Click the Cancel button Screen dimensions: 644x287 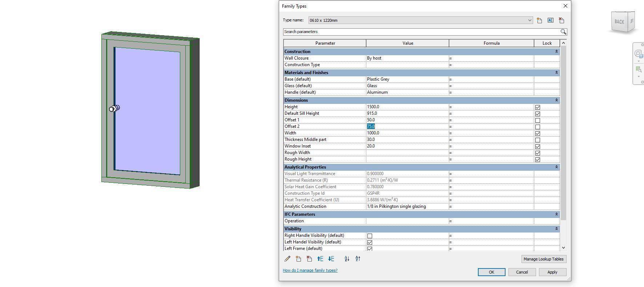pyautogui.click(x=522, y=272)
